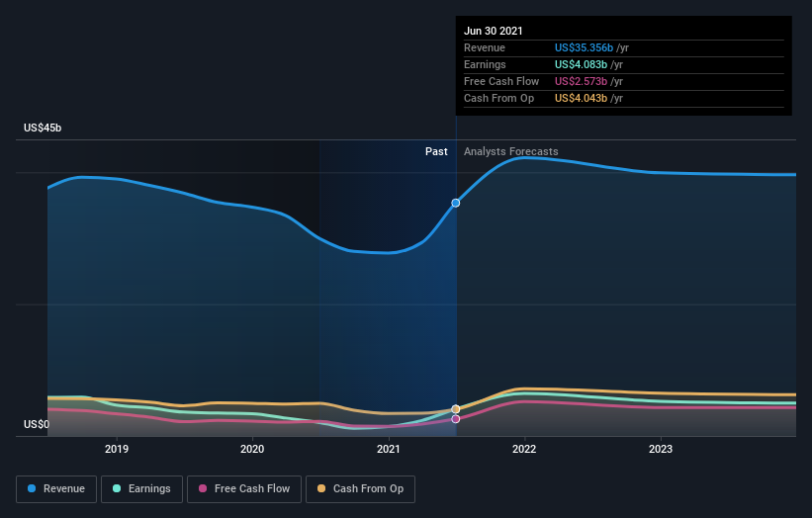Click the Revenue row label in tooltip
Image resolution: width=812 pixels, height=518 pixels.
pyautogui.click(x=485, y=47)
